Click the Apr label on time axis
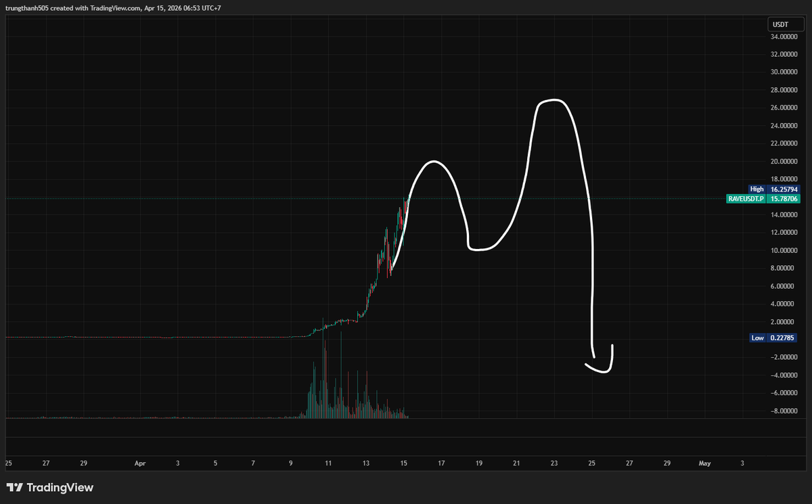 pyautogui.click(x=140, y=463)
